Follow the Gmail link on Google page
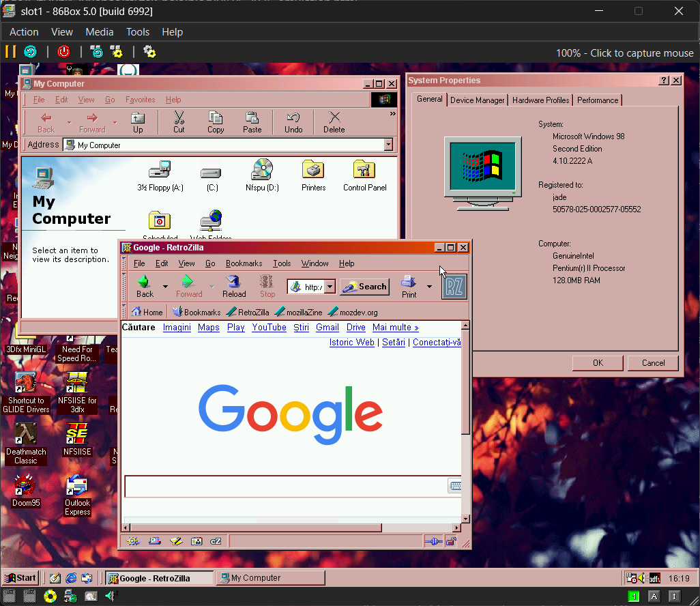This screenshot has height=606, width=700. pos(327,328)
